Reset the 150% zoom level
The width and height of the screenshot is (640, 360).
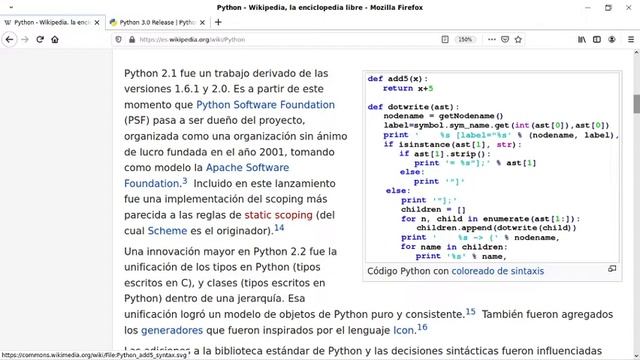tap(465, 40)
